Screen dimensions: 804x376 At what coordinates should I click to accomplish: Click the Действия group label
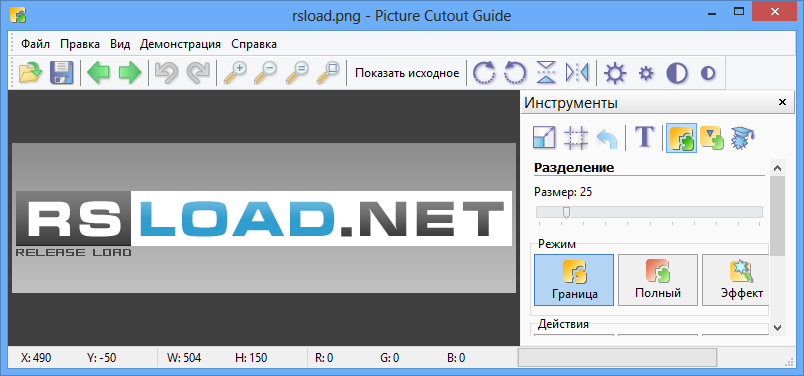point(563,324)
